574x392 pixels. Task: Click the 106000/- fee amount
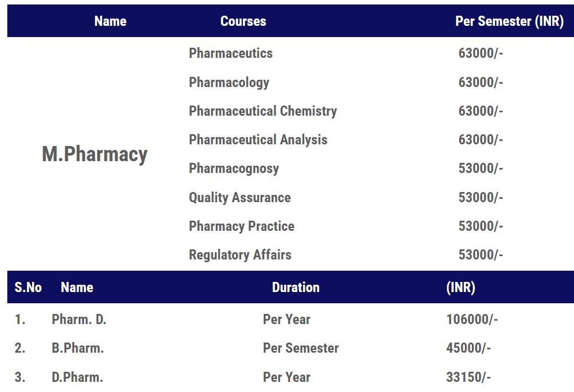[x=472, y=320]
